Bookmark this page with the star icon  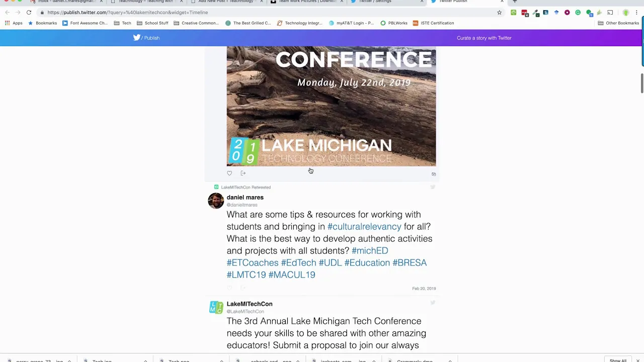click(499, 13)
